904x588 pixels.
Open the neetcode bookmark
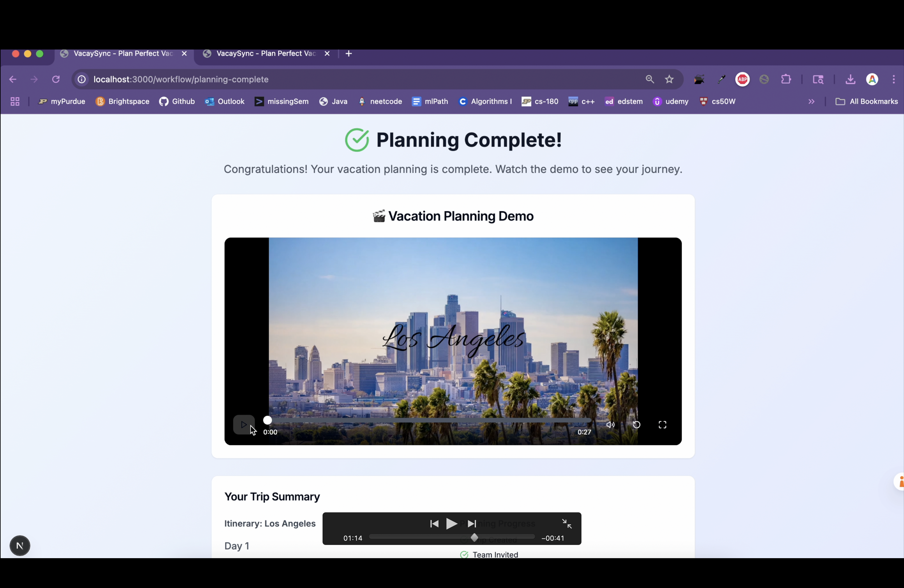380,101
